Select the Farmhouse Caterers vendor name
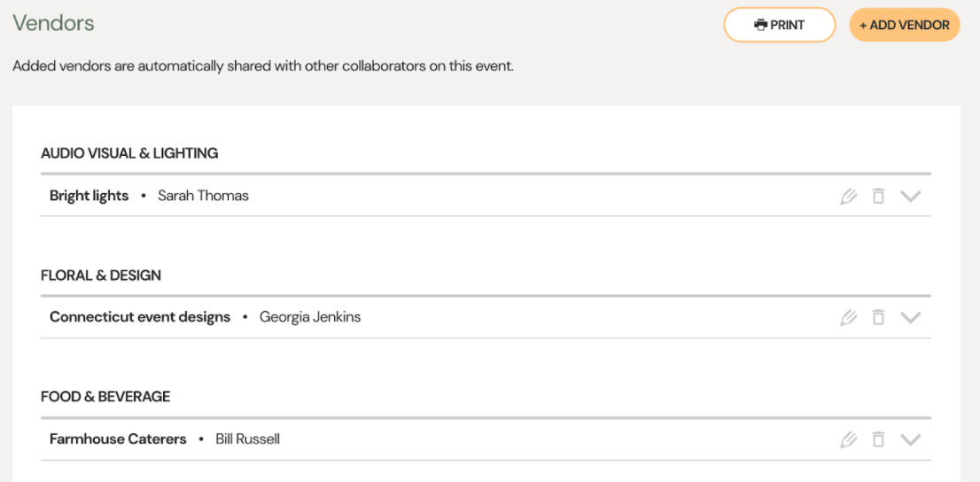The height and width of the screenshot is (482, 980). [118, 439]
